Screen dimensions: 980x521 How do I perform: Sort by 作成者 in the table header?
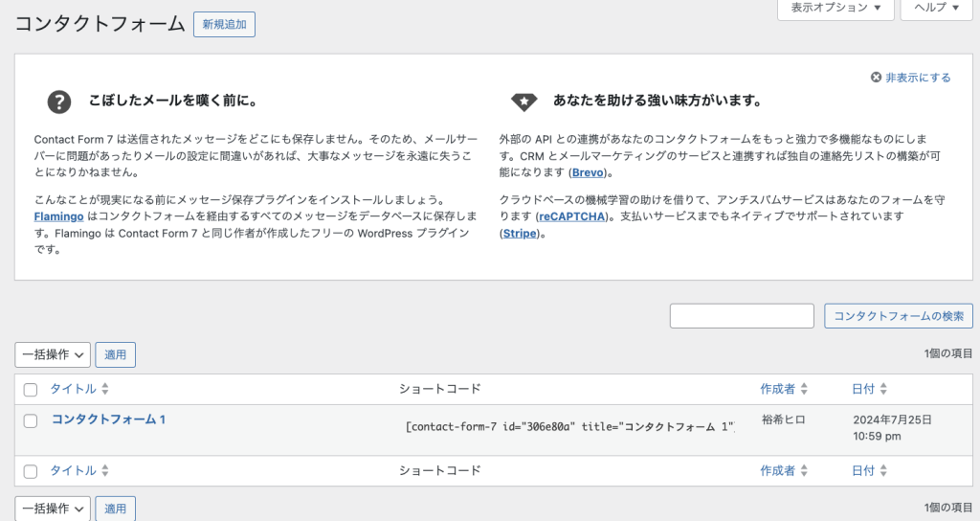click(777, 389)
